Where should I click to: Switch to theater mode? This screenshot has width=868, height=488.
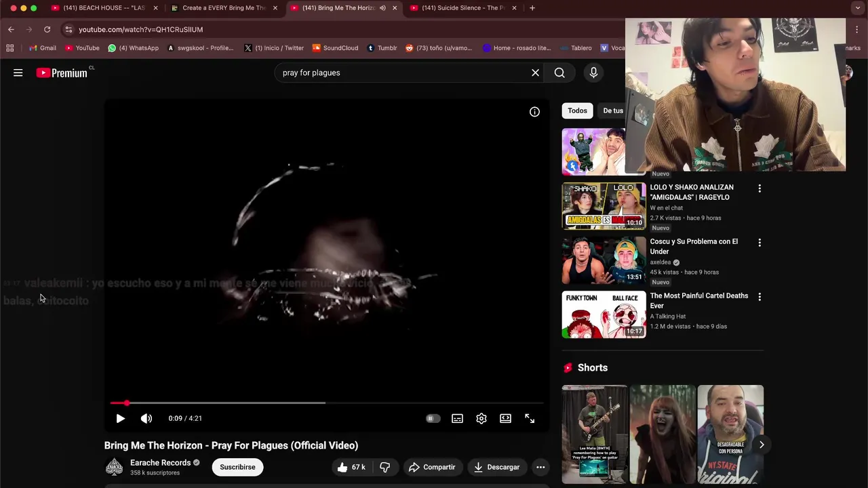point(505,418)
